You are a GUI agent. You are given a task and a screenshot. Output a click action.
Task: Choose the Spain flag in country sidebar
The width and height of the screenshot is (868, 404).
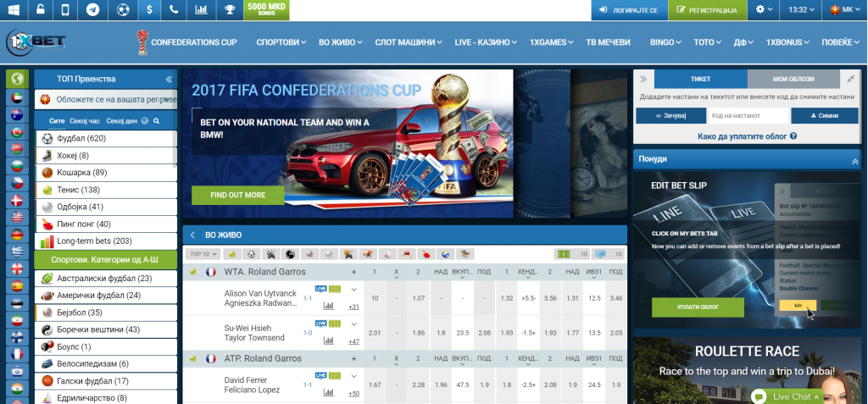pyautogui.click(x=17, y=286)
